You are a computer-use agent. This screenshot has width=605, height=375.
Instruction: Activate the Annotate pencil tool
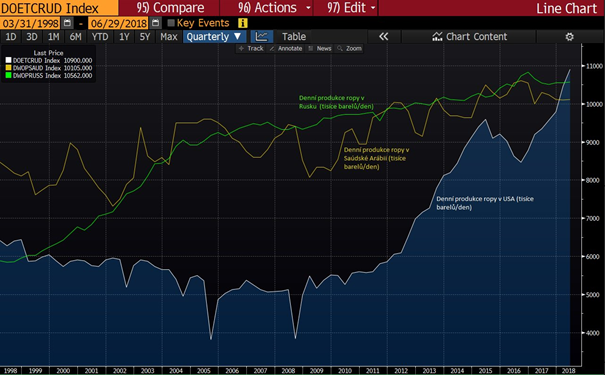coord(286,48)
